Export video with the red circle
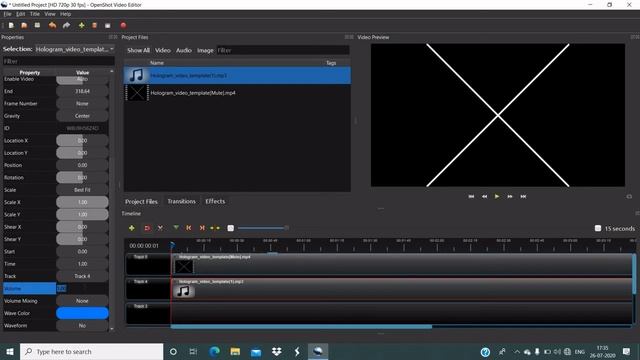 pyautogui.click(x=123, y=25)
